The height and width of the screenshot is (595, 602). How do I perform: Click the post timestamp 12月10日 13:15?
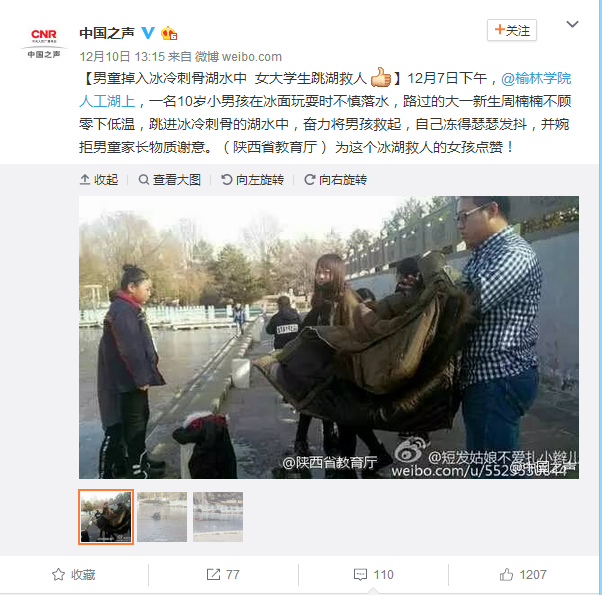[122, 57]
